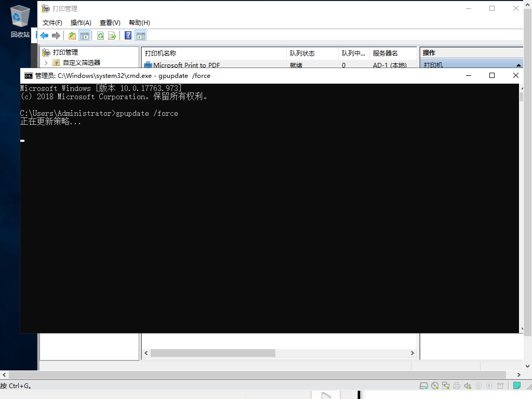The width and height of the screenshot is (532, 399).
Task: Click the Forward arrow in Print Management toolbar
Action: [x=56, y=36]
